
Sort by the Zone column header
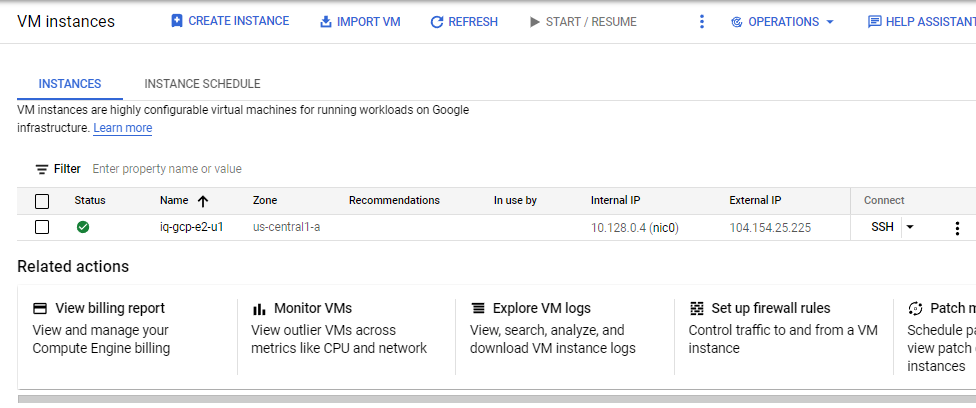click(x=265, y=201)
